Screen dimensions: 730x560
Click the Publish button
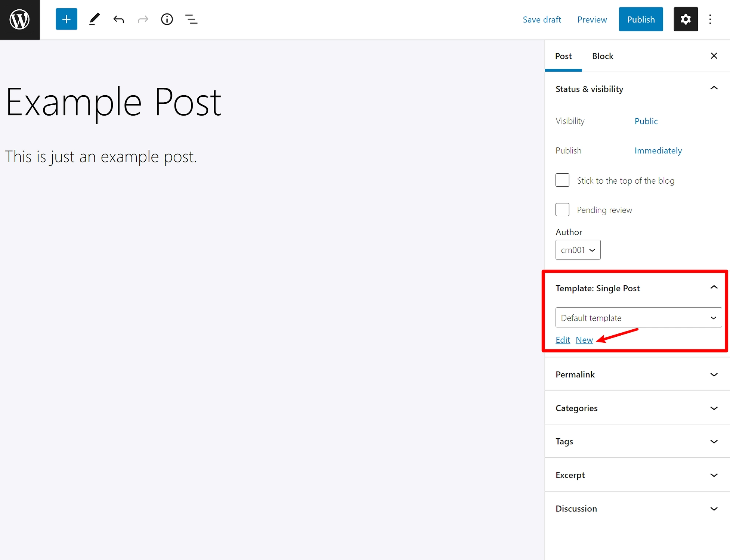pos(640,19)
